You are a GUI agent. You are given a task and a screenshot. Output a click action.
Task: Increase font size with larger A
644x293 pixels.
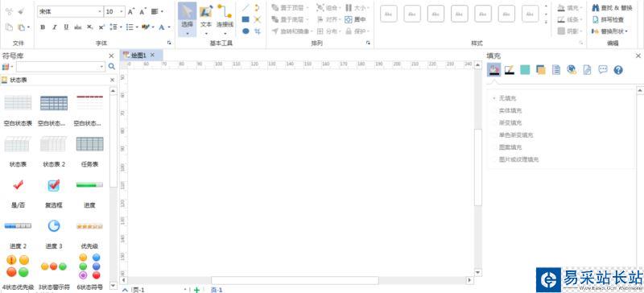(x=130, y=11)
